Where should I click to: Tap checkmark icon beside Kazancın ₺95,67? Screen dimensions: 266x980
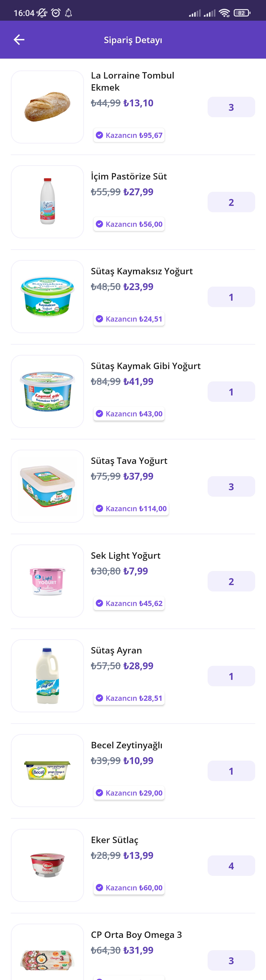pyautogui.click(x=99, y=135)
